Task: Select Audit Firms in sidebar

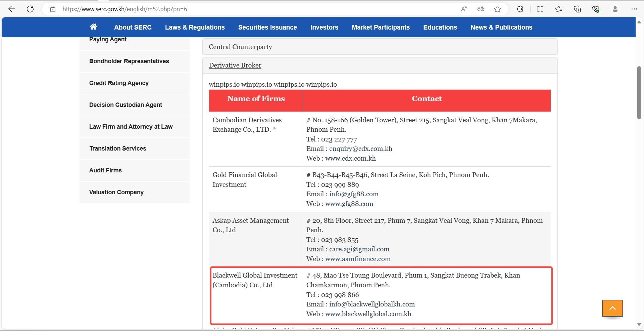Action: pyautogui.click(x=134, y=170)
